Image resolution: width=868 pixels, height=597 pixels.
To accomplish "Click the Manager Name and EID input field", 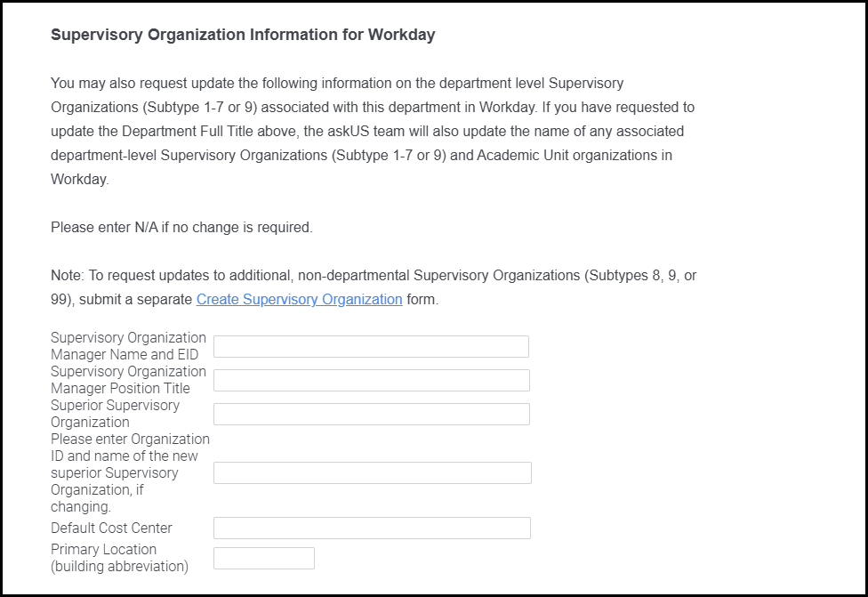I will click(371, 347).
